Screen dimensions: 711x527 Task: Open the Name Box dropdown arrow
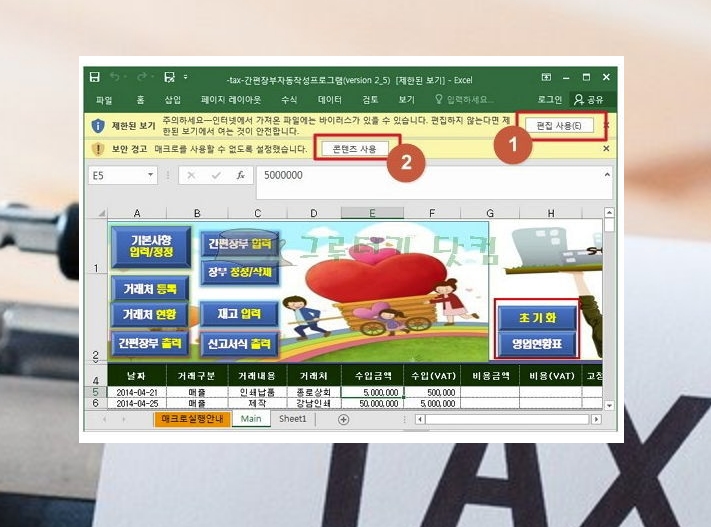150,175
